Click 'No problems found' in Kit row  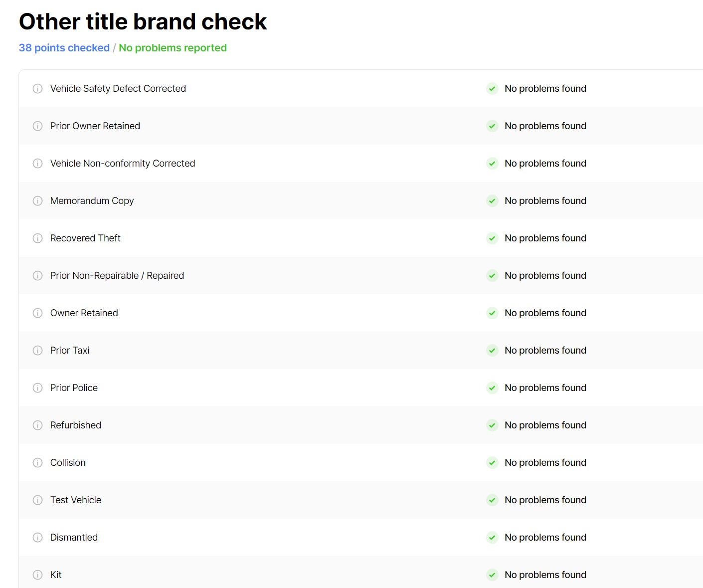pos(545,575)
